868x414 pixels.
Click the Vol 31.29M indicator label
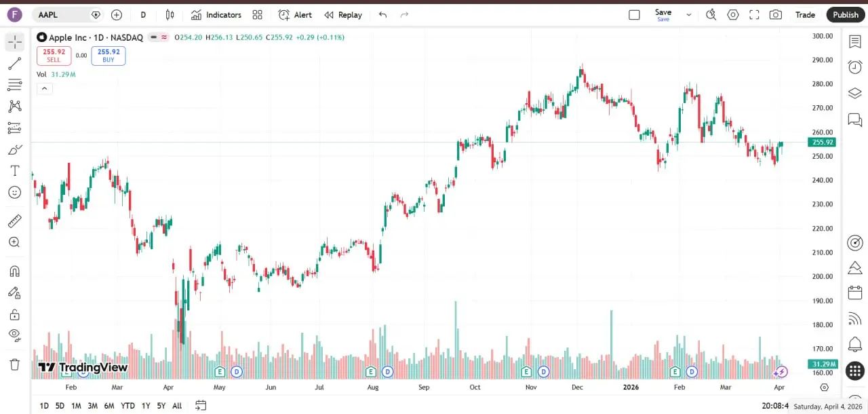56,74
